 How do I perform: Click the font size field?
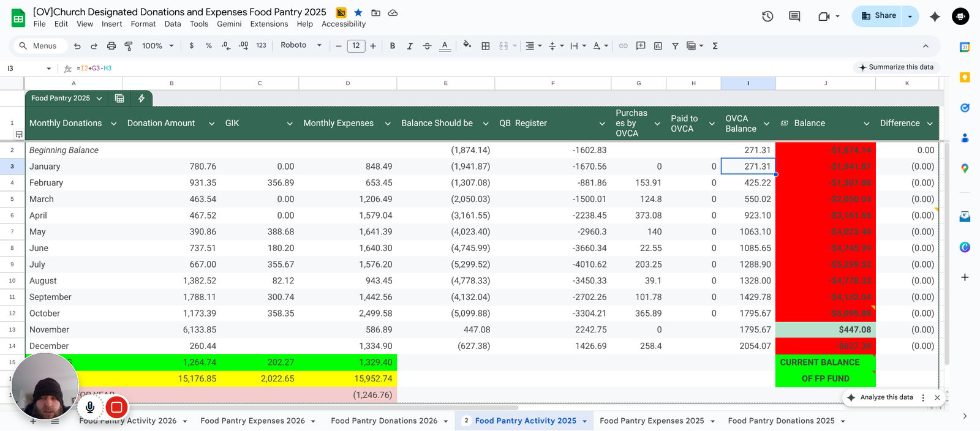coord(356,46)
